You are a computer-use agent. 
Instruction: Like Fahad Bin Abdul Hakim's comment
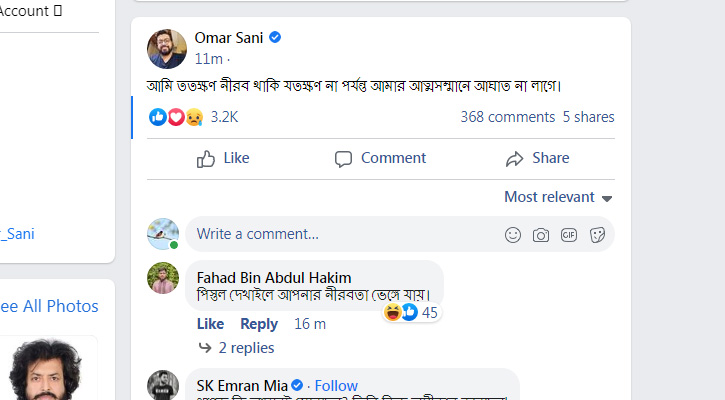pos(210,324)
